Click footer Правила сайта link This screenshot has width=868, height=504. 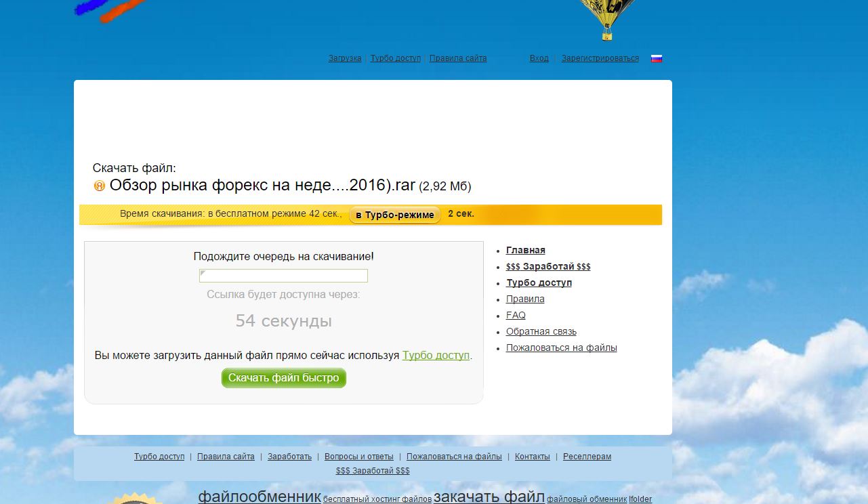click(226, 457)
